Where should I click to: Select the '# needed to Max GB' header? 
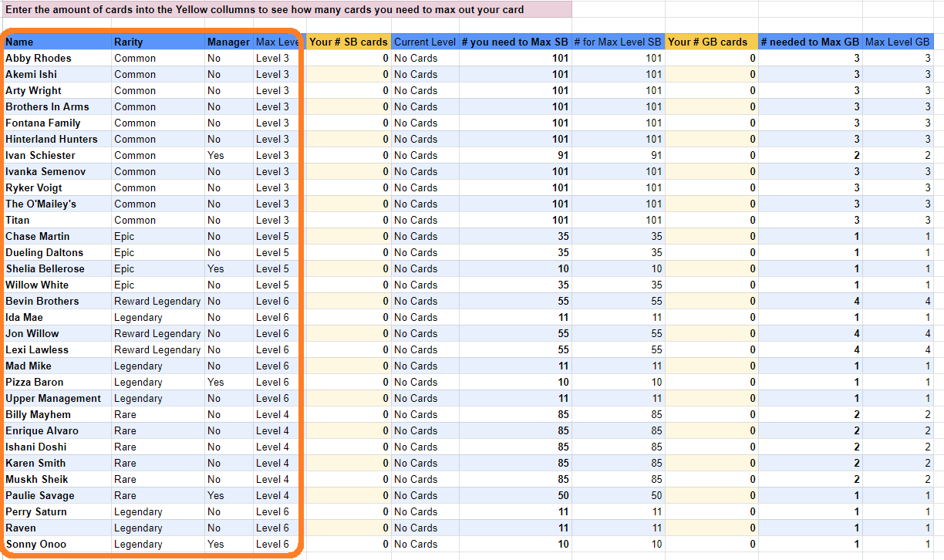tap(810, 42)
